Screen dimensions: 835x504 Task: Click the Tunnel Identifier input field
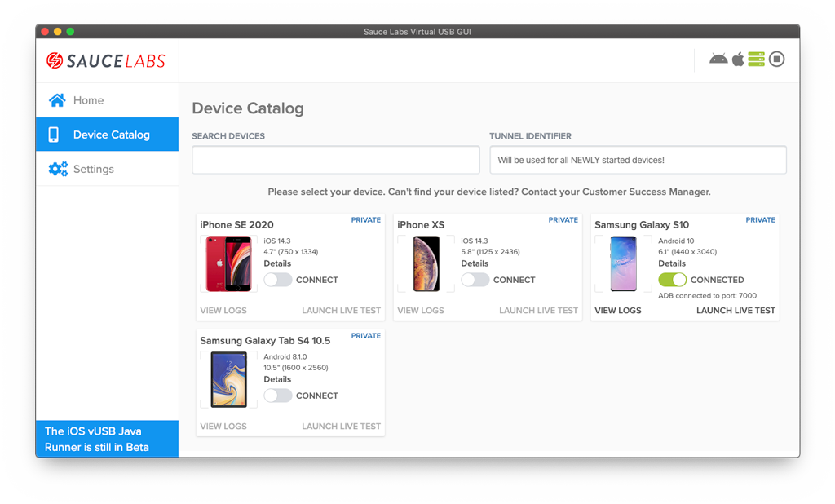[638, 160]
